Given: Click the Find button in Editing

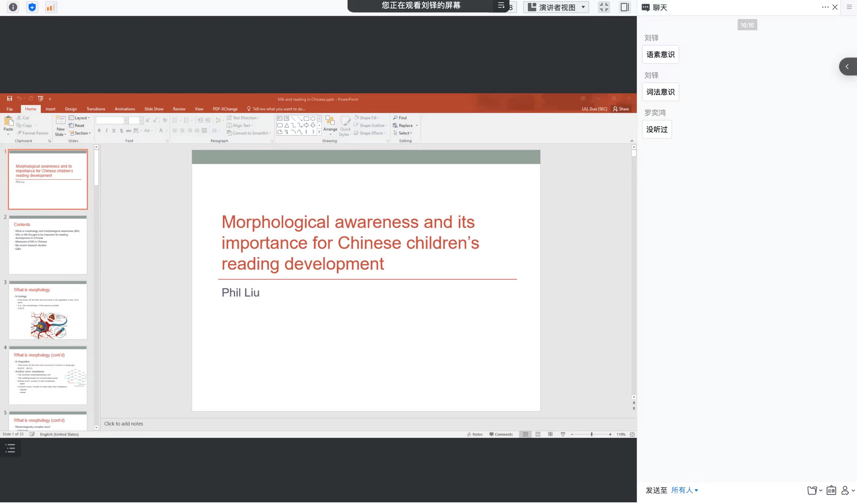Looking at the screenshot, I should (x=400, y=118).
